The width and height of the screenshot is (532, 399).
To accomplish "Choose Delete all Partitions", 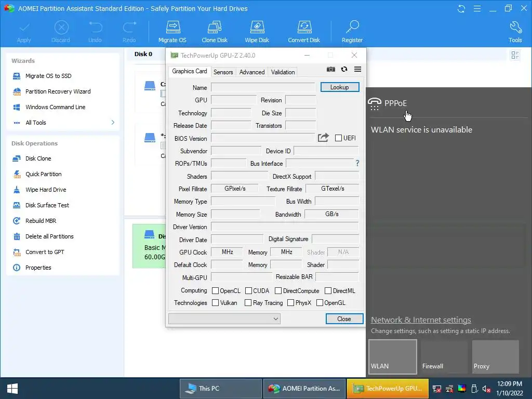I will 43,236.
